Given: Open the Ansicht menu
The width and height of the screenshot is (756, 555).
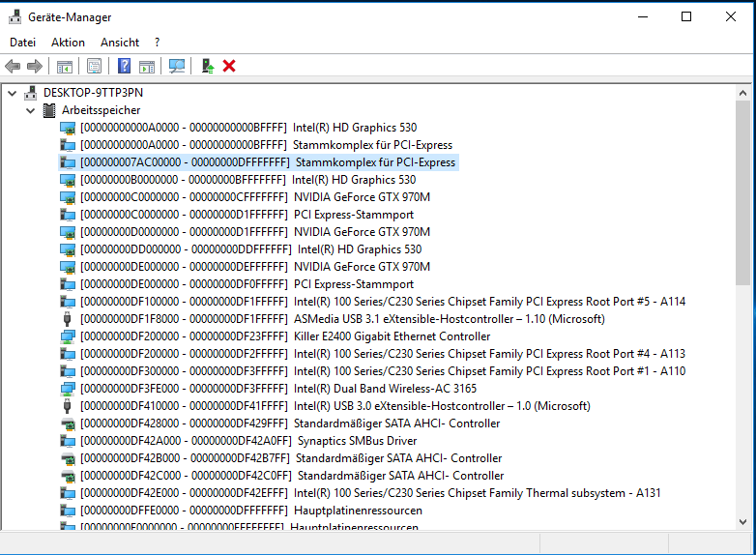Looking at the screenshot, I should 120,43.
